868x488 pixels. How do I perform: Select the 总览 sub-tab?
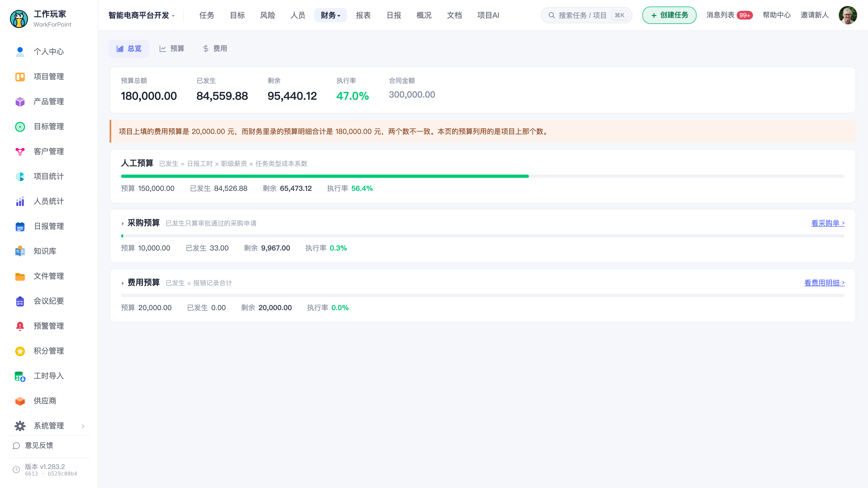pos(129,49)
